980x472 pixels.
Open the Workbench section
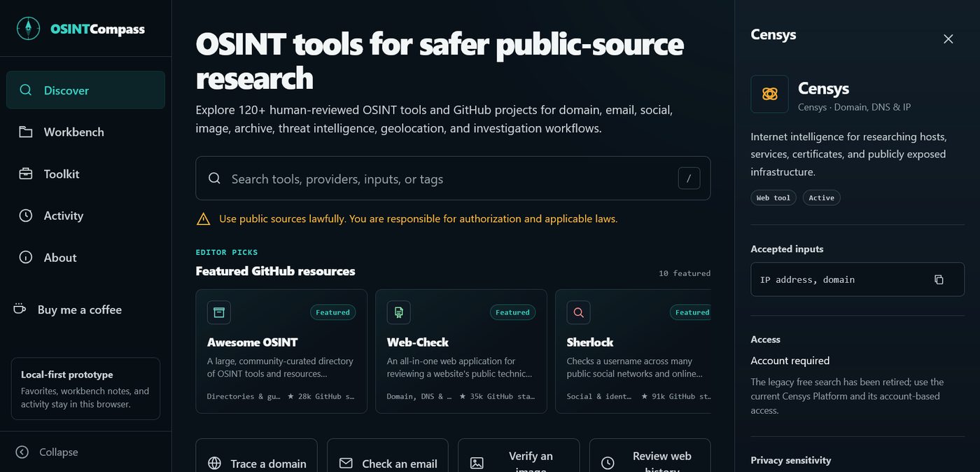[85, 132]
